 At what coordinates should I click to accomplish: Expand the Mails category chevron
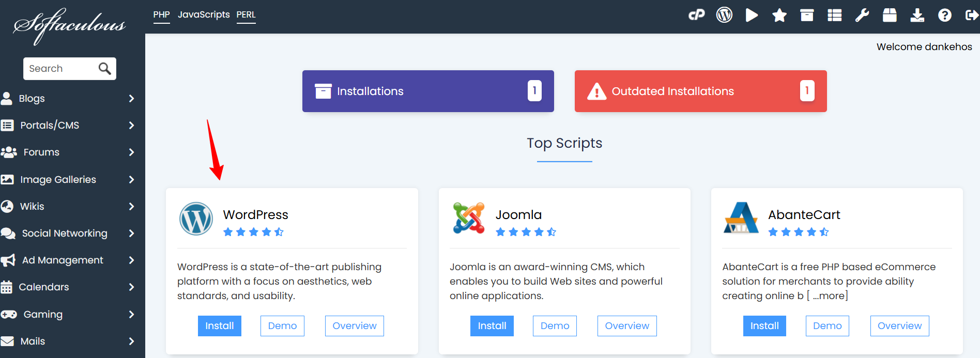click(131, 341)
